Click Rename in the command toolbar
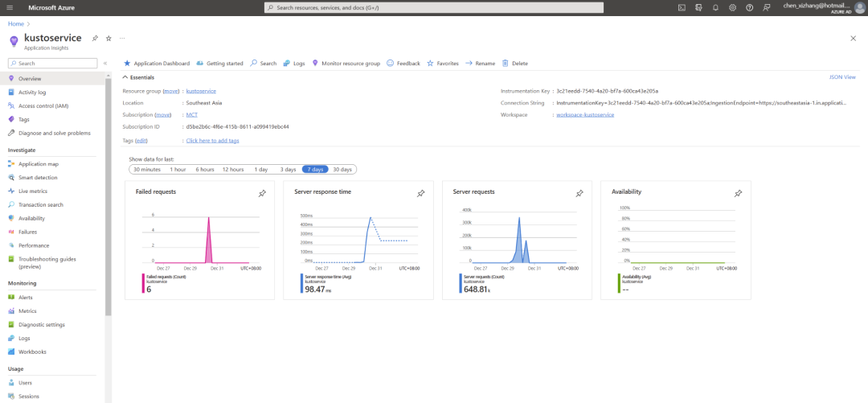This screenshot has width=868, height=403. coord(480,64)
